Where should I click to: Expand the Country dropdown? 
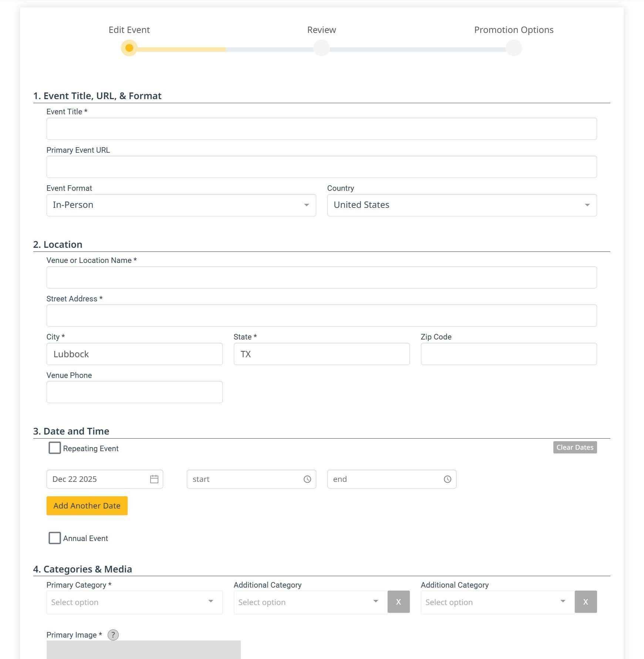[x=462, y=205]
